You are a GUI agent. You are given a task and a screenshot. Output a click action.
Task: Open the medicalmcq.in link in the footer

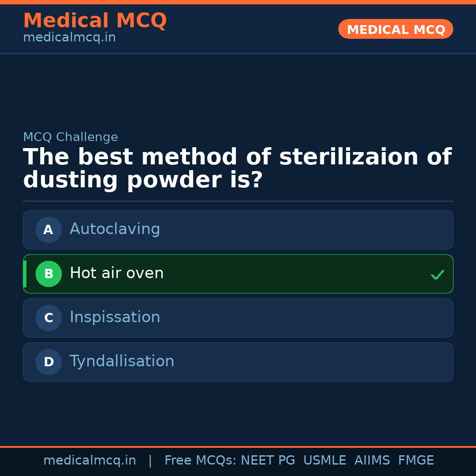89,461
